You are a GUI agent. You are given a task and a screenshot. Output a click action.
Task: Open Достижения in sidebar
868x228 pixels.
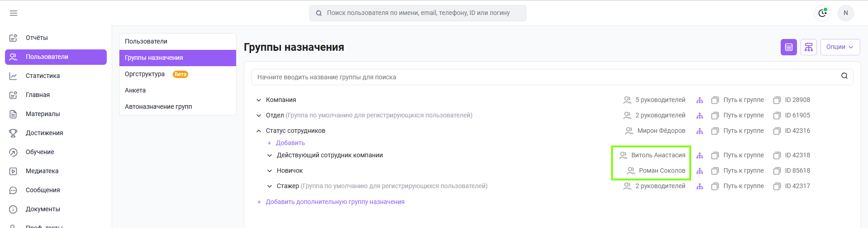click(56, 133)
